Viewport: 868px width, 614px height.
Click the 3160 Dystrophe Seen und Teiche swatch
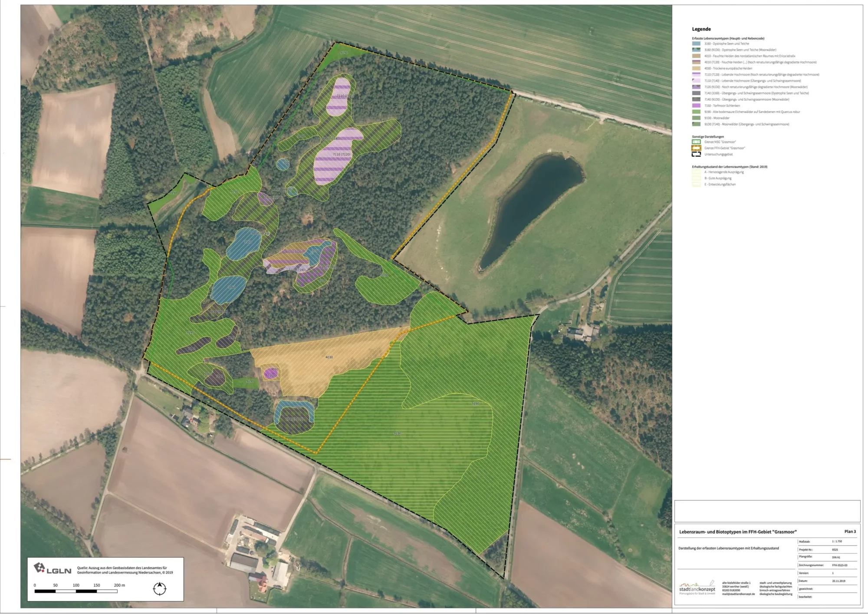tap(696, 44)
